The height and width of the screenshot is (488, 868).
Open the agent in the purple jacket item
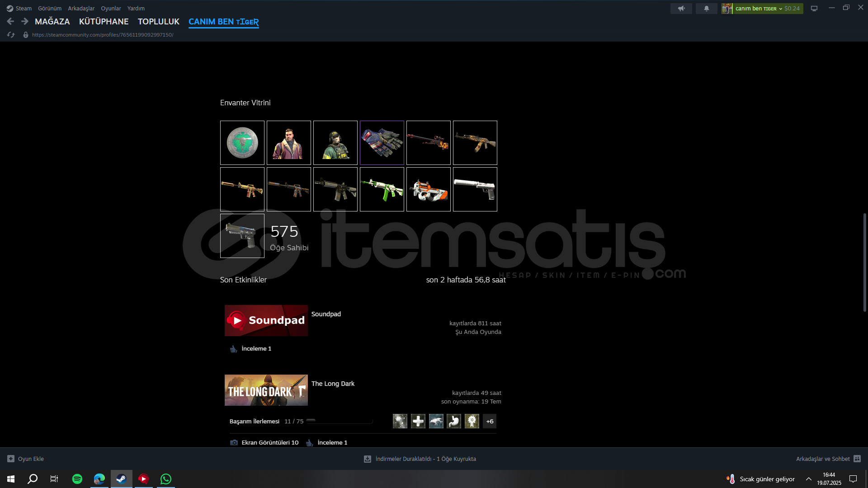point(289,143)
